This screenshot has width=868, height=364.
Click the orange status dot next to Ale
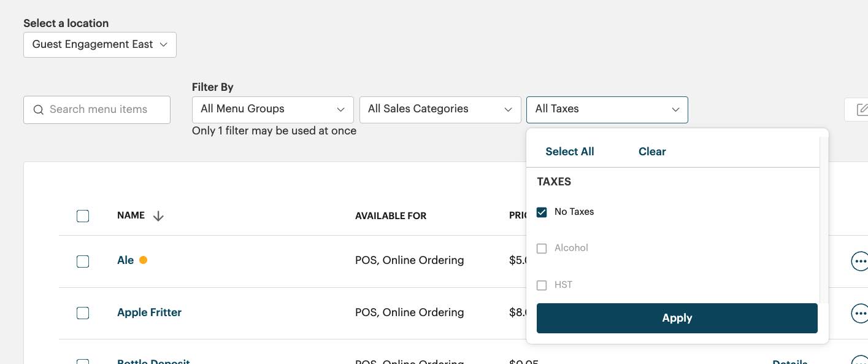(143, 260)
